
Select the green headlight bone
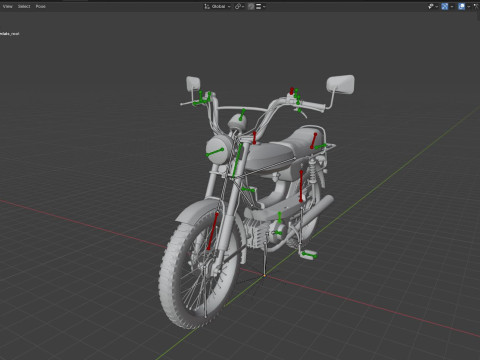click(x=214, y=153)
